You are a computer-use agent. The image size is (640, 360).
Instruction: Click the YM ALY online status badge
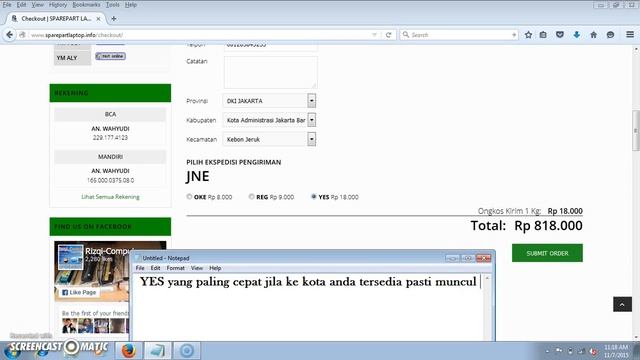(x=110, y=56)
